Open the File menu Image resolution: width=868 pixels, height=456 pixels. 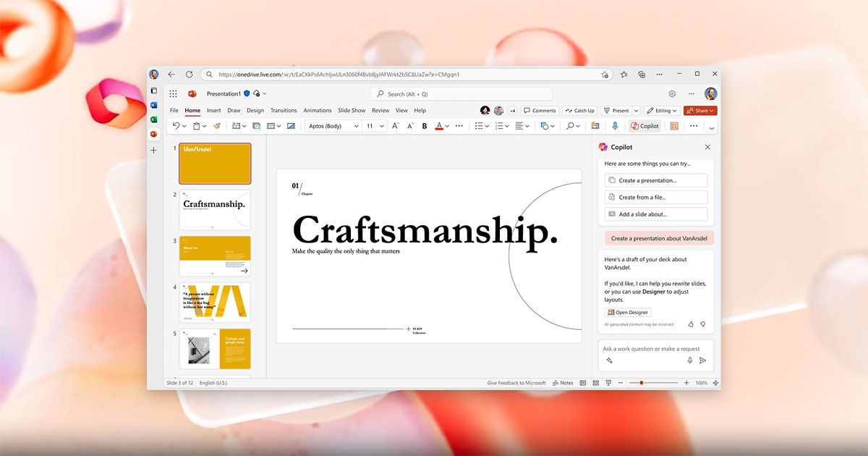(x=174, y=111)
